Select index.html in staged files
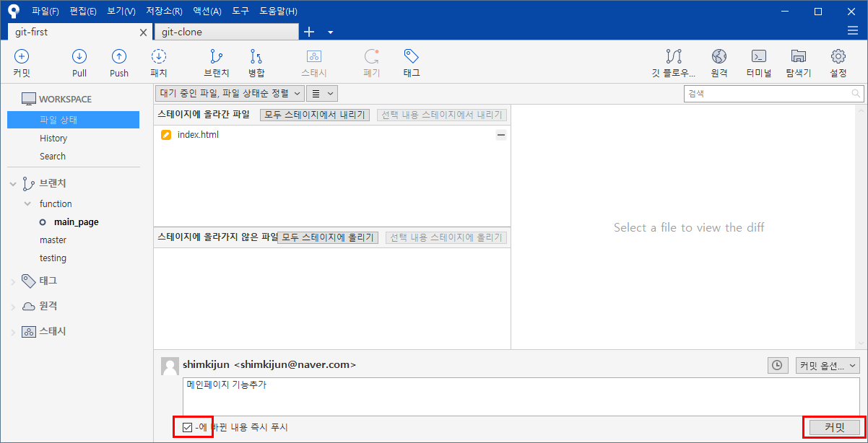Image resolution: width=868 pixels, height=443 pixels. pyautogui.click(x=332, y=135)
